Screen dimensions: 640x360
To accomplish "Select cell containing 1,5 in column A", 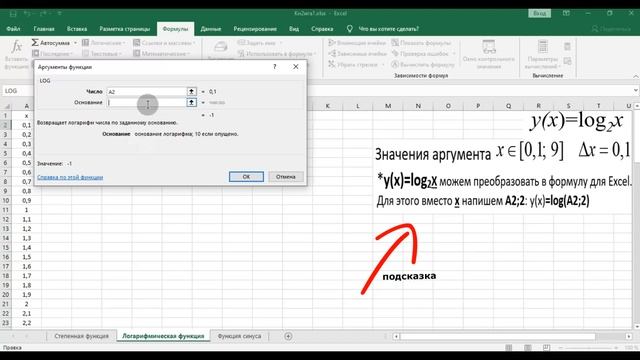I will coord(27,257).
